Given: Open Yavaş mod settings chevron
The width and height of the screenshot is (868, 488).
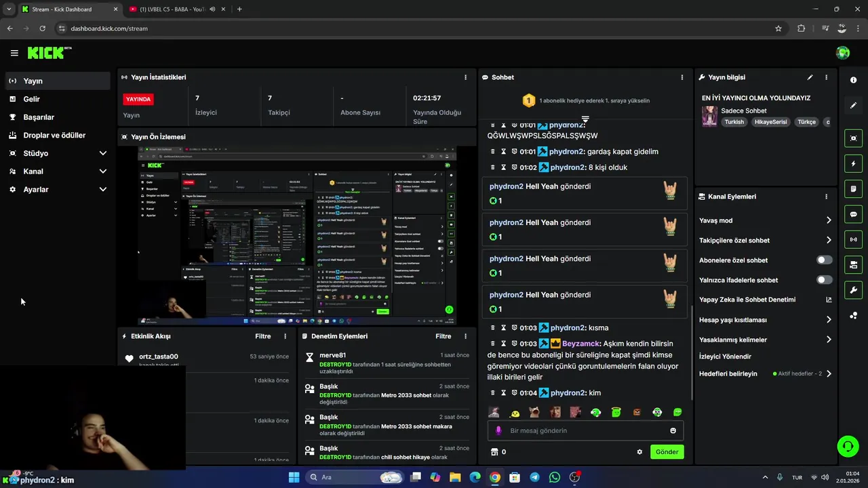Looking at the screenshot, I should tap(829, 220).
